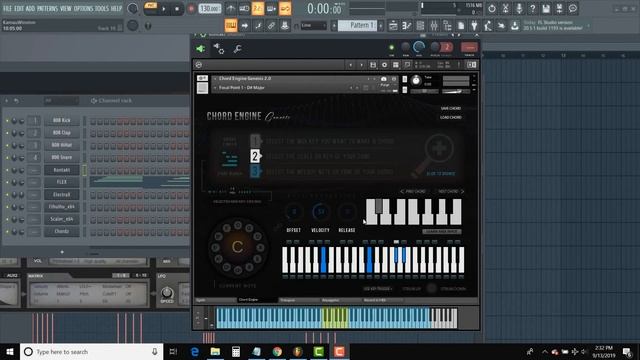Open the plugin picker plug icon
Screen dimensions: 640x360
click(x=474, y=26)
